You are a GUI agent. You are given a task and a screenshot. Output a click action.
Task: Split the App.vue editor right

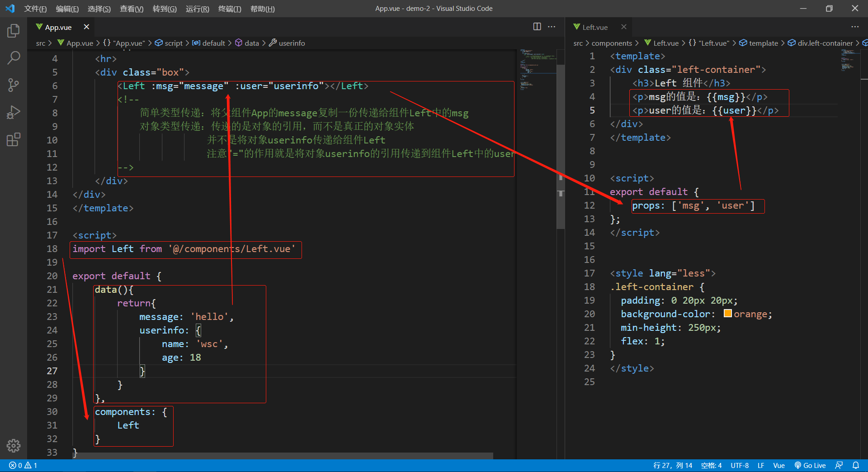point(537,27)
